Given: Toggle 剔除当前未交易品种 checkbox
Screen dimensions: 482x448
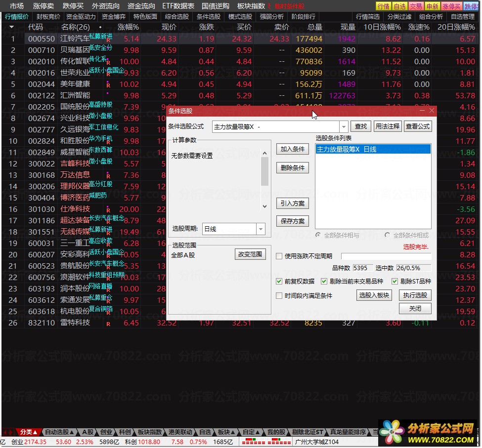Looking at the screenshot, I should (324, 281).
